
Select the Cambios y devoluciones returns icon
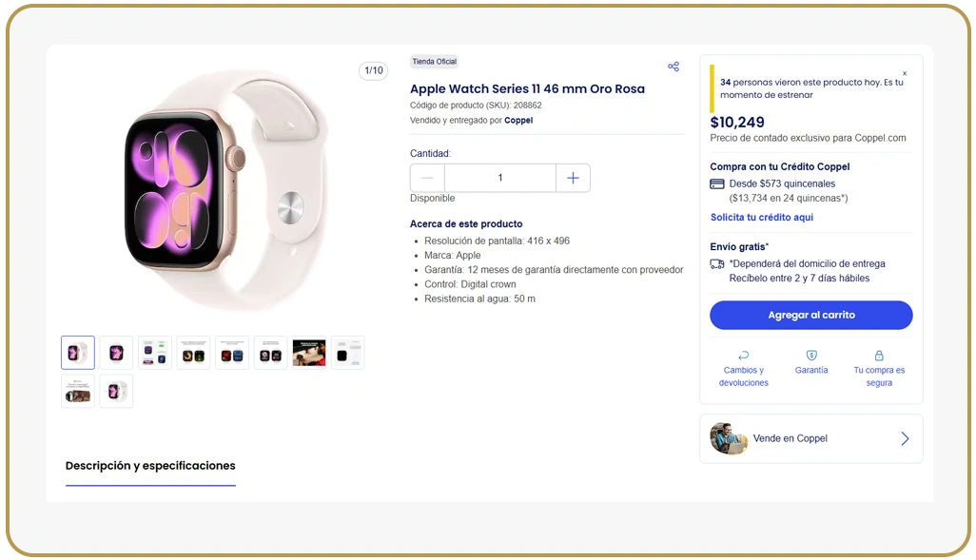[744, 355]
